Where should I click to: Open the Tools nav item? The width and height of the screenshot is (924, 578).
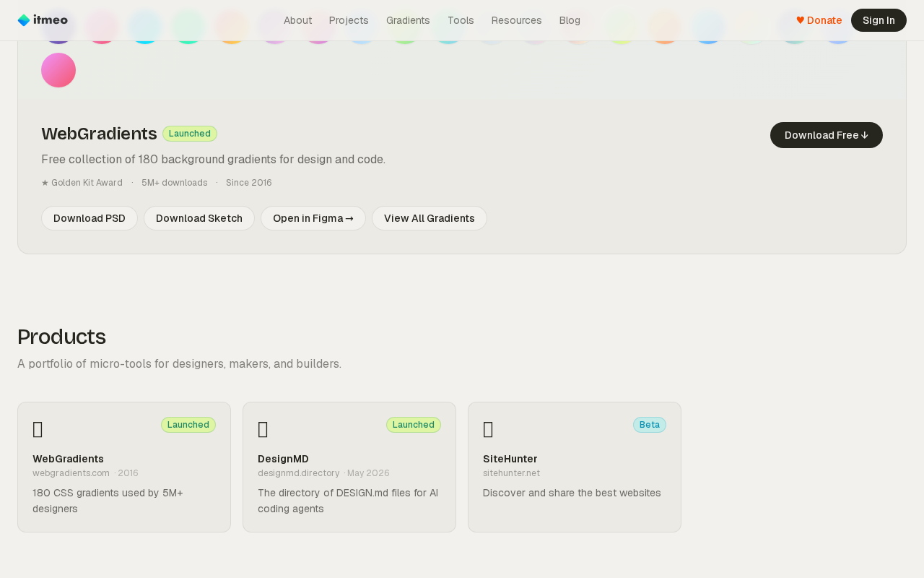461,20
